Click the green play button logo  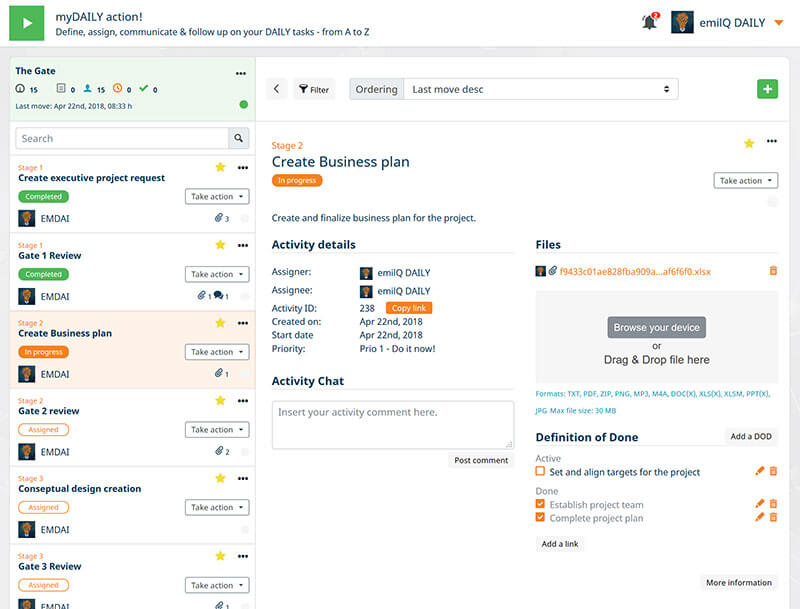[27, 23]
